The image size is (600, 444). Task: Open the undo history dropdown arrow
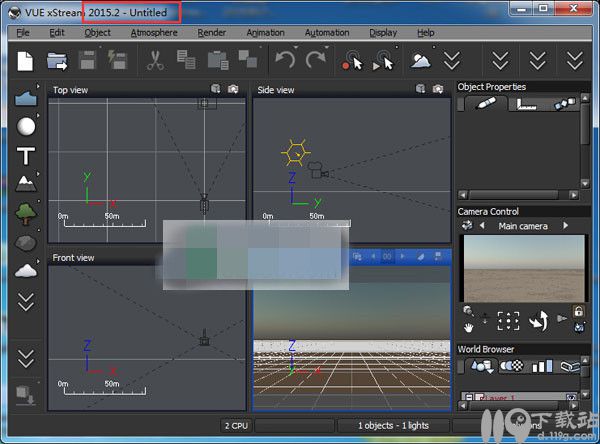tap(296, 47)
